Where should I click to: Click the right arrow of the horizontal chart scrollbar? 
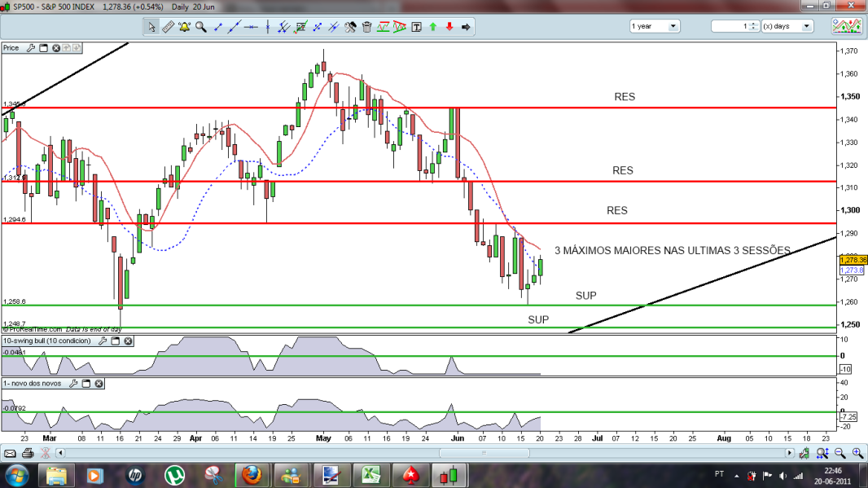[x=790, y=452]
